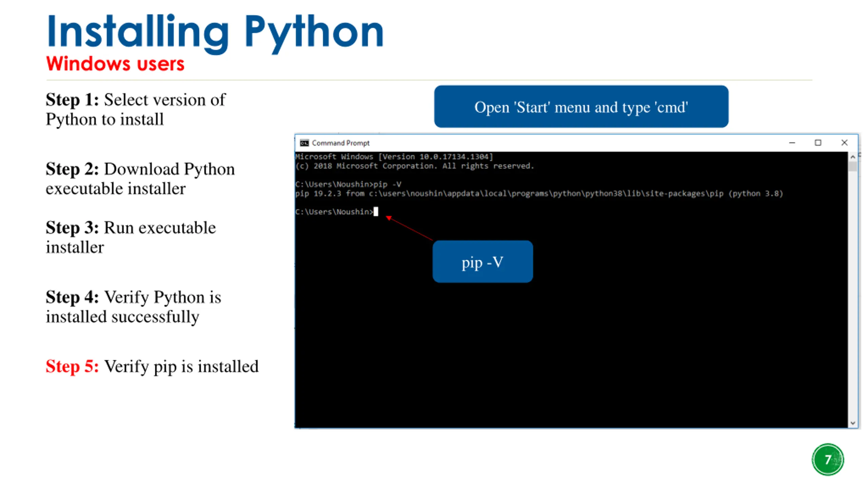This screenshot has height=488, width=868.
Task: Click the scrollbar up arrow
Action: tap(853, 157)
